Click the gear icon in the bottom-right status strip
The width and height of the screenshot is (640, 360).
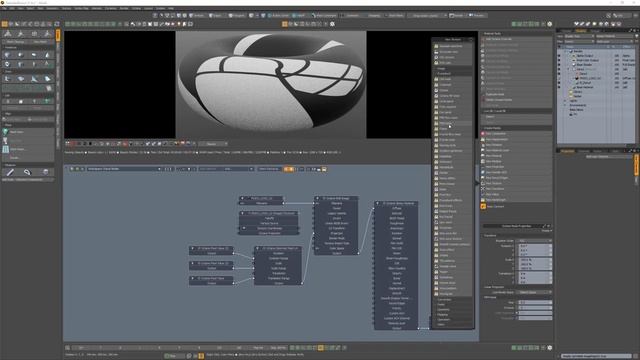[x=549, y=348]
